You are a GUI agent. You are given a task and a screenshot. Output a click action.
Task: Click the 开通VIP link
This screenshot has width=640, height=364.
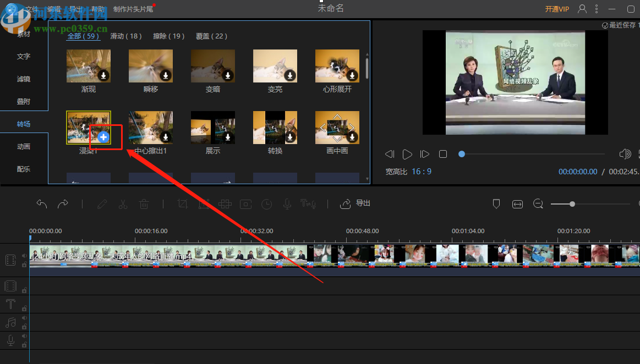(557, 9)
